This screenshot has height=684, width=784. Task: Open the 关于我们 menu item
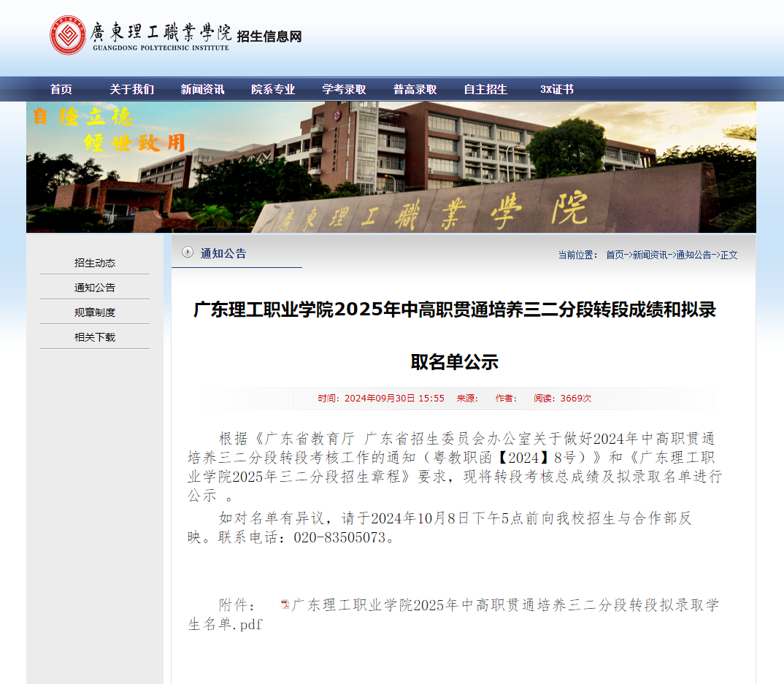(x=132, y=89)
